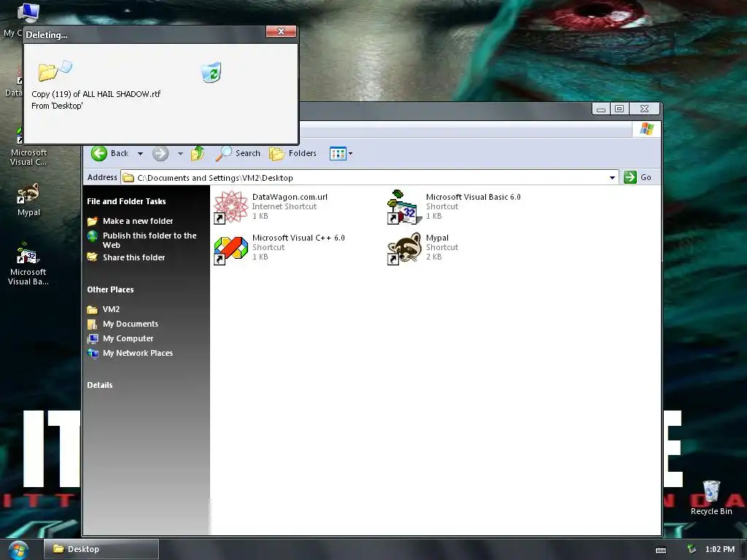Open VM2 under Other Places
The image size is (747, 560).
[111, 309]
